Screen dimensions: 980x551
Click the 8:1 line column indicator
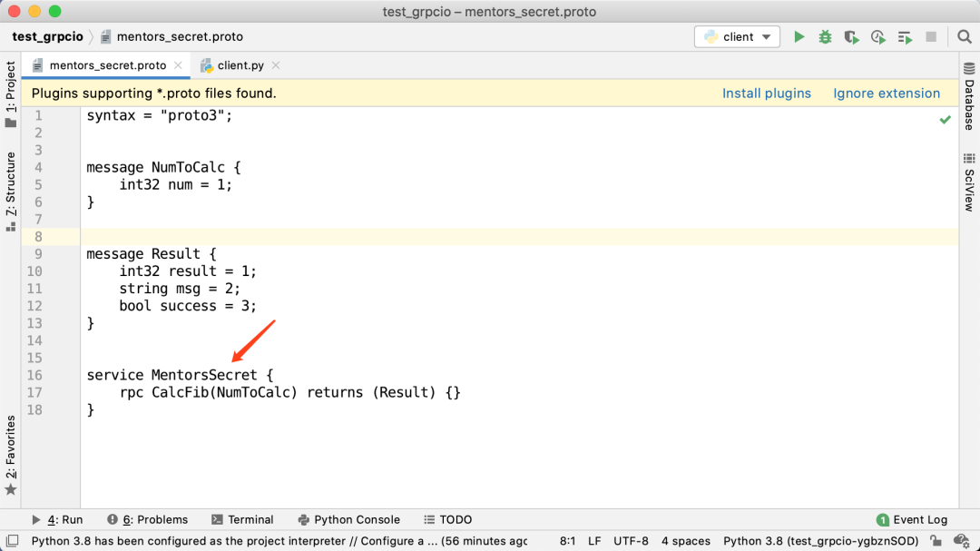[x=567, y=541]
